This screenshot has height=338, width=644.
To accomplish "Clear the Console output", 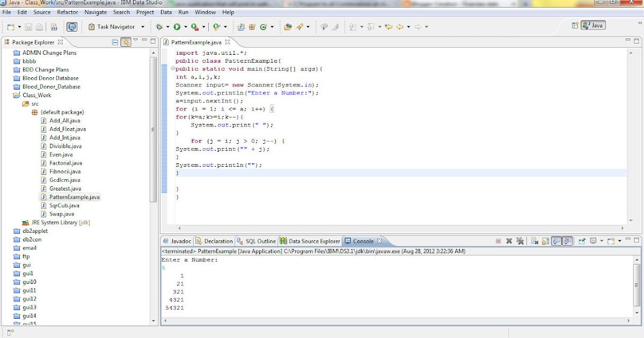I will click(535, 240).
